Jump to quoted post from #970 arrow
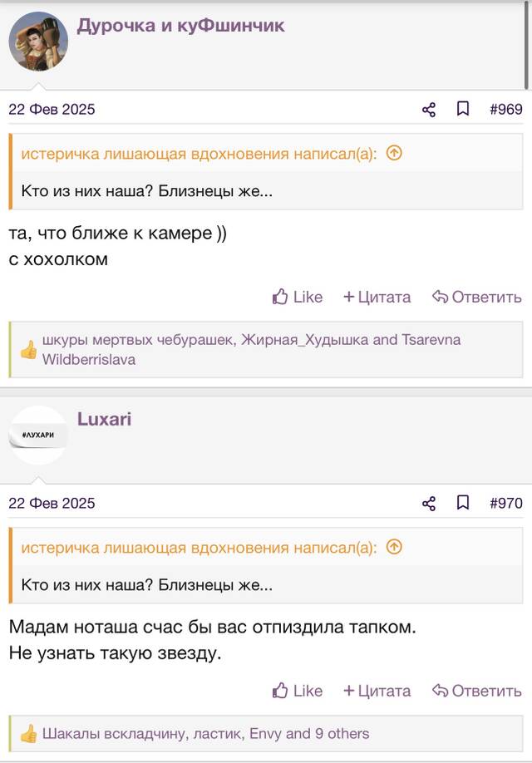This screenshot has width=532, height=763. 394,548
